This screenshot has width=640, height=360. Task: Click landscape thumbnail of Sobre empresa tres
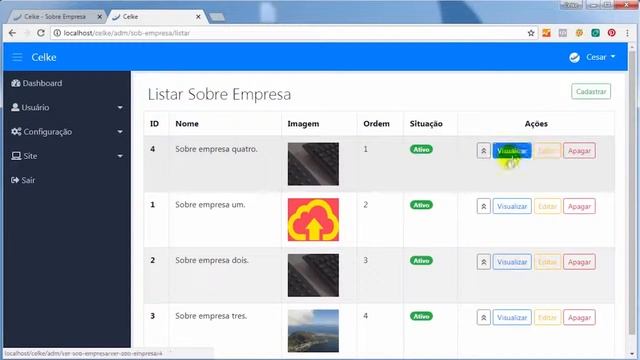[x=313, y=331]
